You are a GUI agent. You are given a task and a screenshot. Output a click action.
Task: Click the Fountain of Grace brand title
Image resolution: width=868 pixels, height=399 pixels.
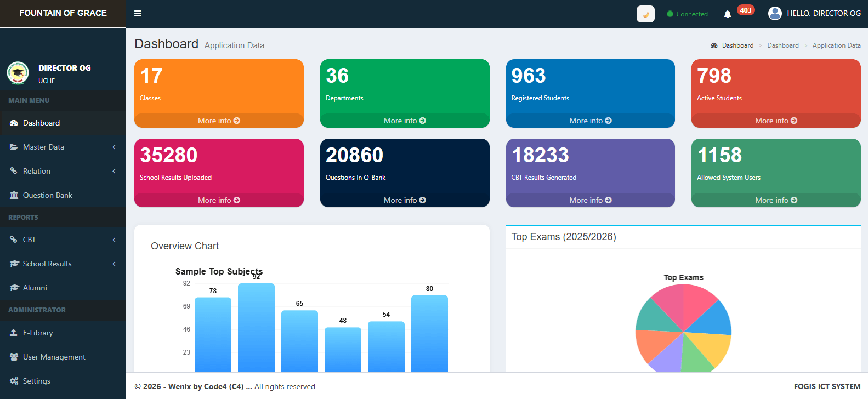pos(63,13)
